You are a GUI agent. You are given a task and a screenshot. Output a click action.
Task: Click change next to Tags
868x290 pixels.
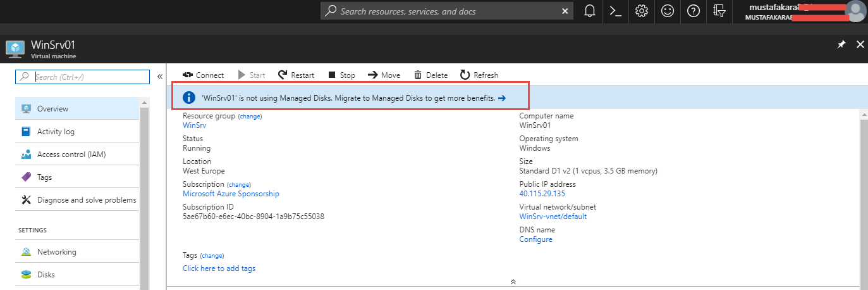(212, 256)
